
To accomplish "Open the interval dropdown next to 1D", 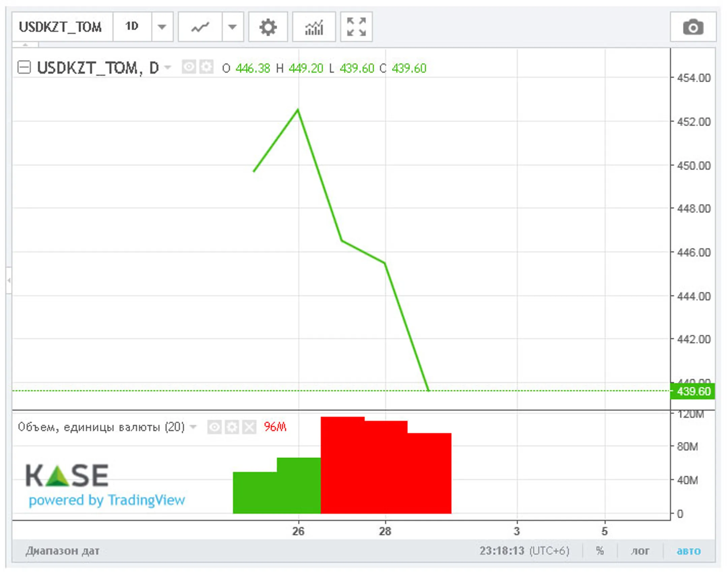I will [162, 27].
